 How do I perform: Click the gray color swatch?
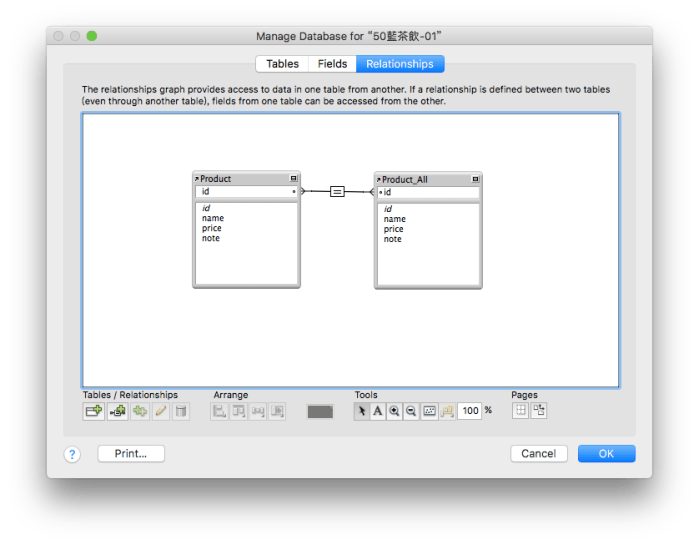(x=320, y=411)
